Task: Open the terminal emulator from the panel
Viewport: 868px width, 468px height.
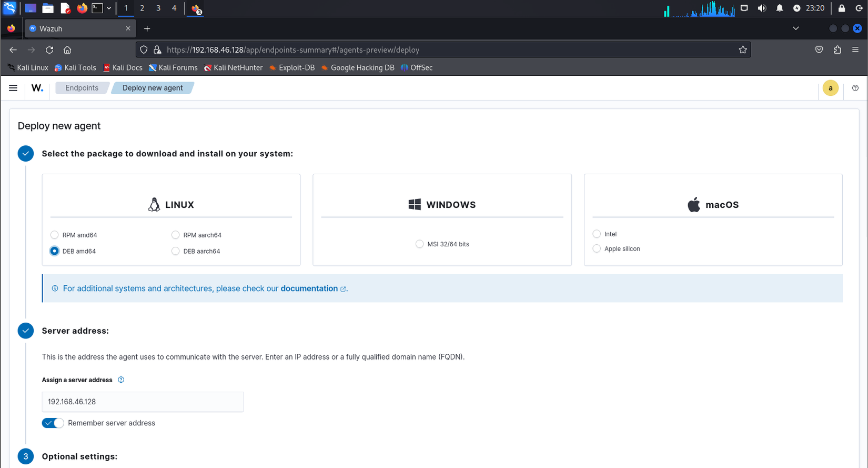Action: pos(97,8)
